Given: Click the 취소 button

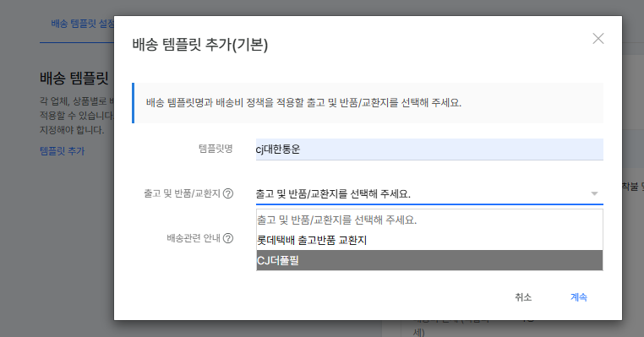Looking at the screenshot, I should (x=523, y=297).
